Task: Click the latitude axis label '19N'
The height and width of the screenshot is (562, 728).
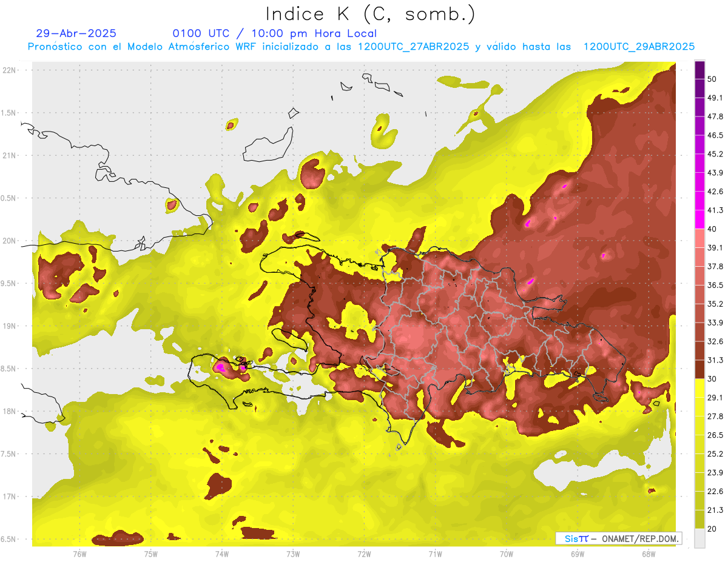Action: [10, 326]
